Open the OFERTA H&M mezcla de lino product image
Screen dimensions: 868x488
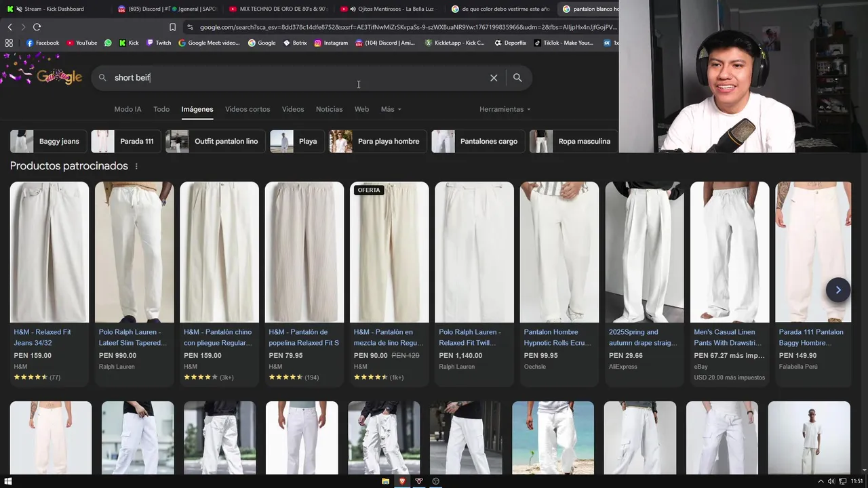pyautogui.click(x=389, y=252)
